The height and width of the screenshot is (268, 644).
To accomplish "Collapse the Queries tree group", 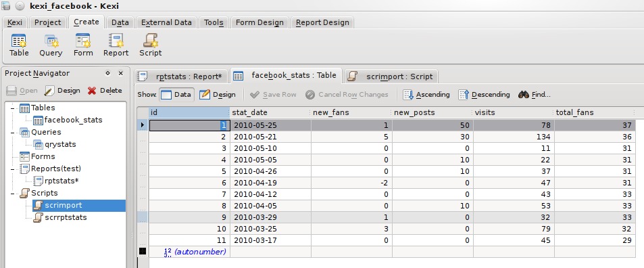I will point(13,133).
